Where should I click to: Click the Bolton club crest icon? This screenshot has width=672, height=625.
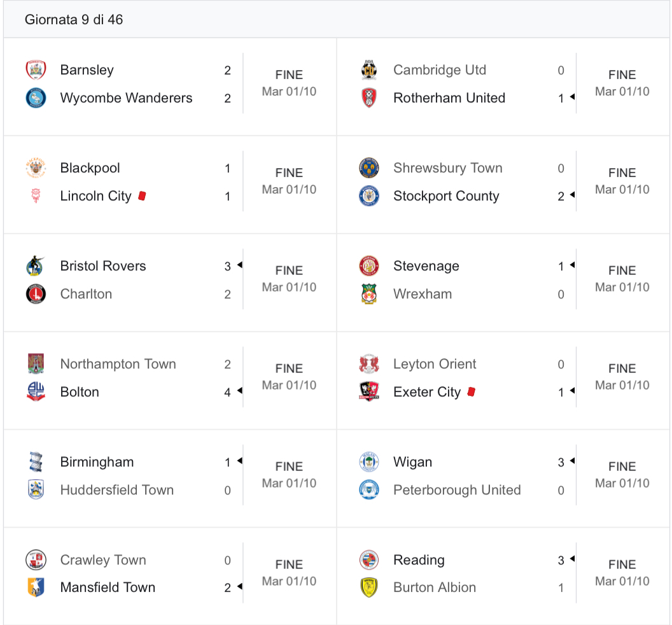pos(36,392)
